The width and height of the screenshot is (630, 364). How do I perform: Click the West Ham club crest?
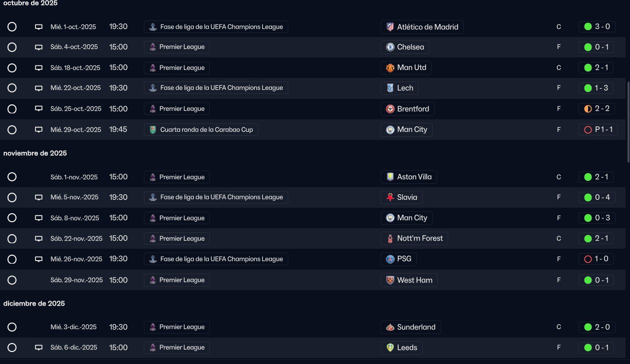390,280
